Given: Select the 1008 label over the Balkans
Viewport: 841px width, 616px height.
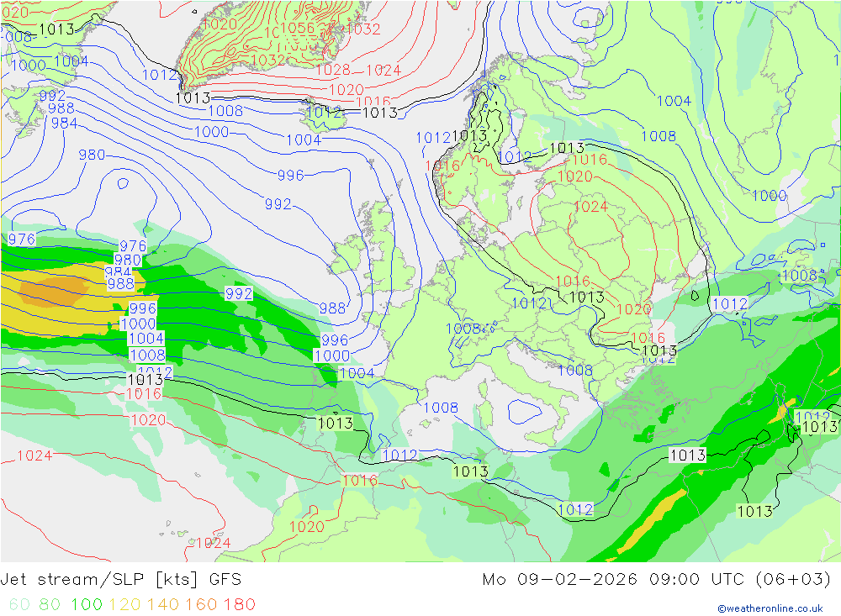Looking at the screenshot, I should (575, 370).
